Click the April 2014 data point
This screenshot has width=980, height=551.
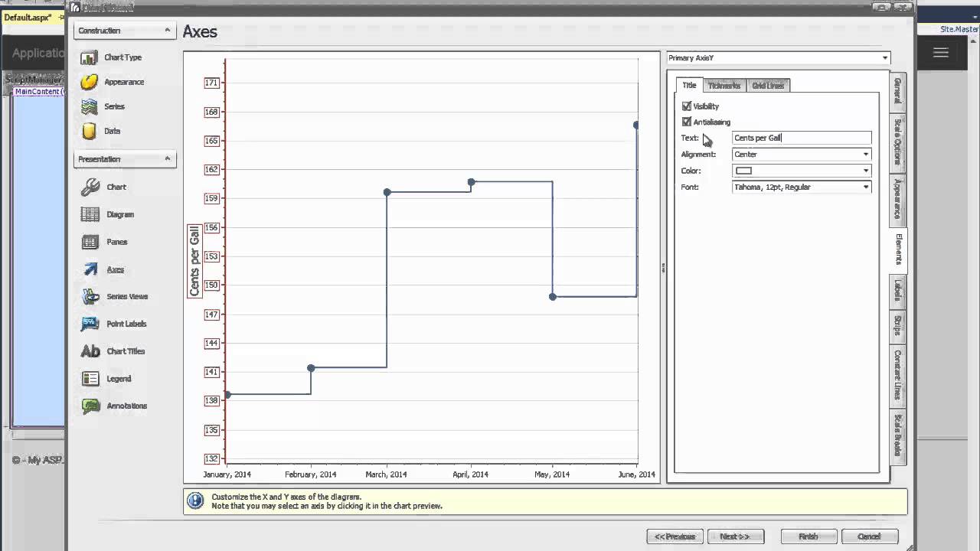472,182
